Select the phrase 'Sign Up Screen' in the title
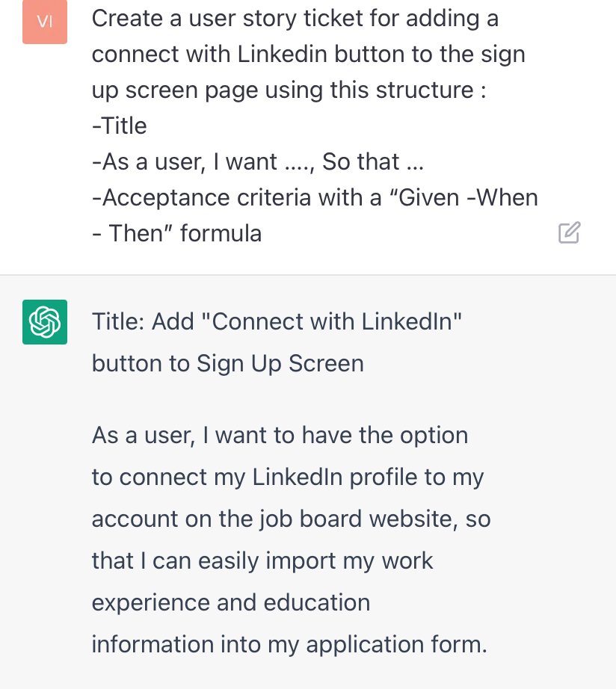The width and height of the screenshot is (616, 689). (280, 363)
